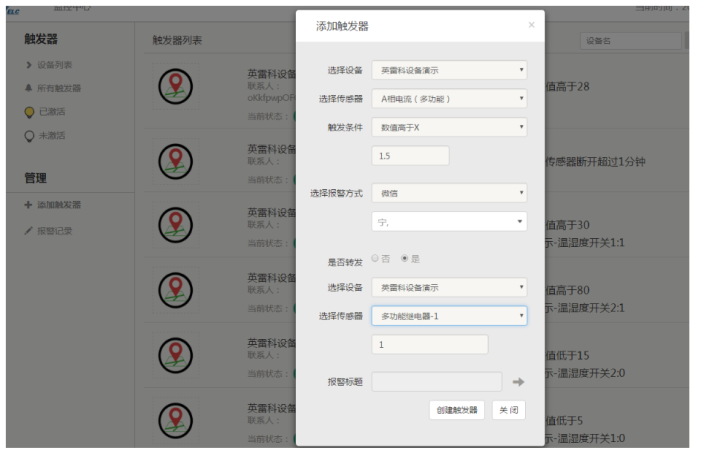Open the 多功能继电器-1 sensor dropdown
This screenshot has height=453, width=701.
click(x=448, y=316)
